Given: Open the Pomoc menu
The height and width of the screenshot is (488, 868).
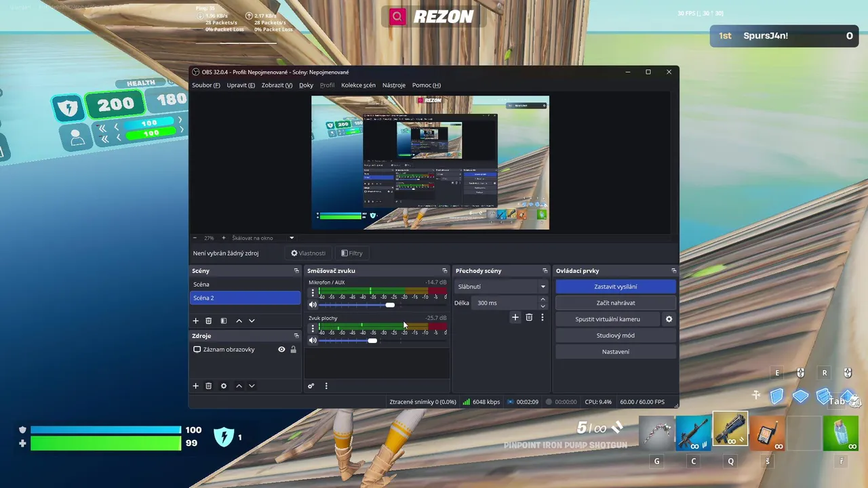Looking at the screenshot, I should [426, 85].
